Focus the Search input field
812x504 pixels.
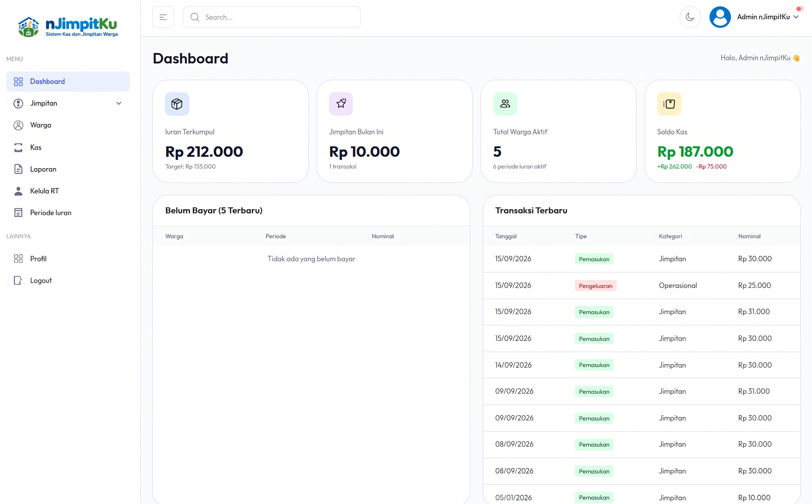tap(272, 17)
